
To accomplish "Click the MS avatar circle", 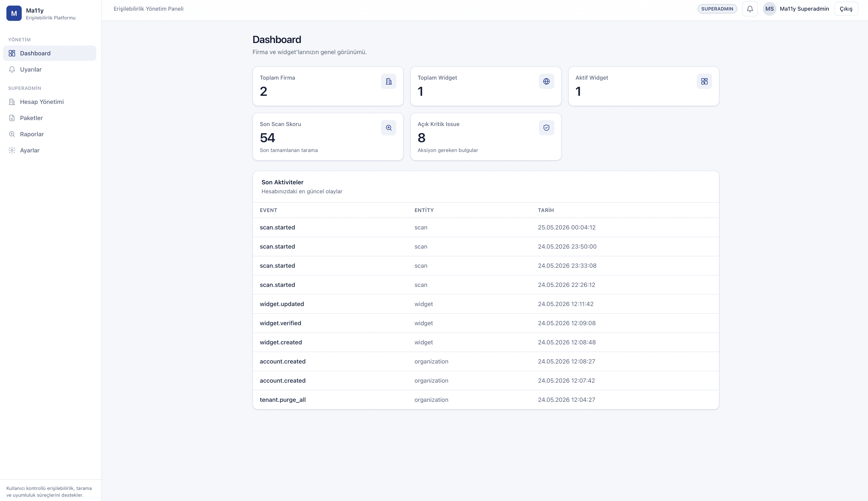I will [769, 9].
